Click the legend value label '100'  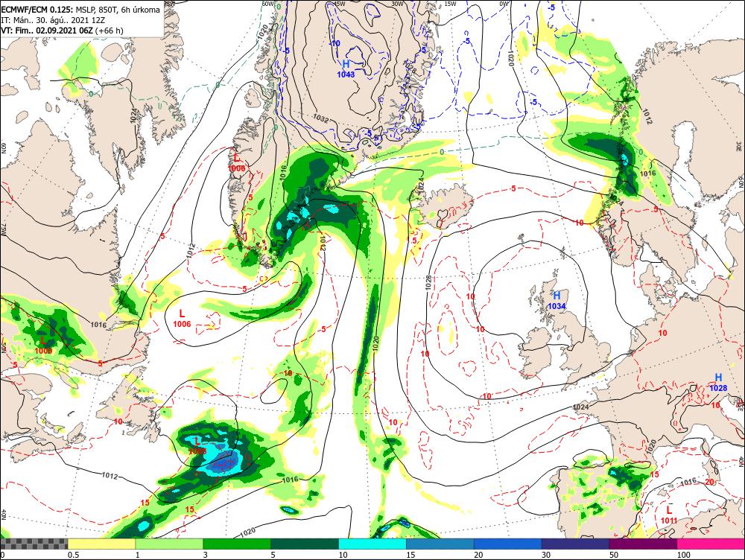click(x=683, y=555)
